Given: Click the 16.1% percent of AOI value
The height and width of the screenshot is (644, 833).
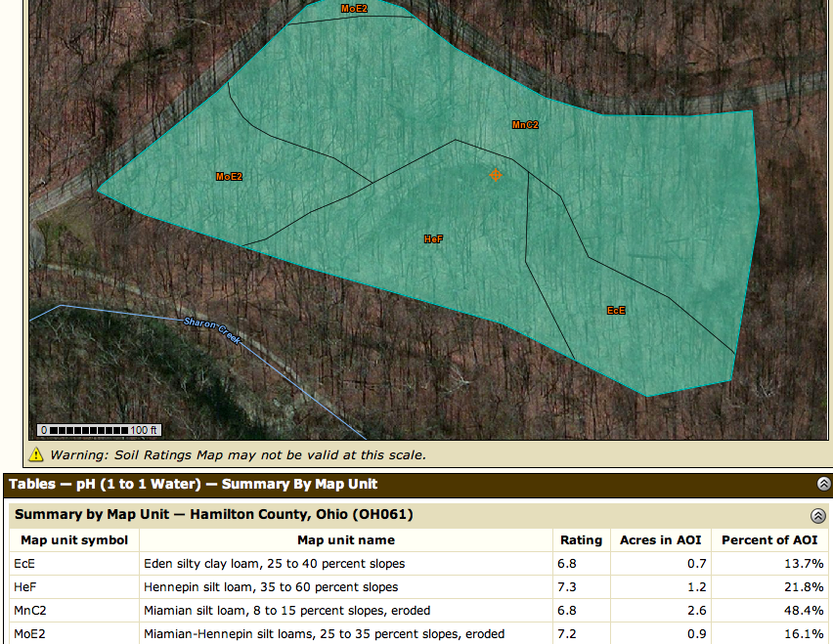Looking at the screenshot, I should coord(804,634).
